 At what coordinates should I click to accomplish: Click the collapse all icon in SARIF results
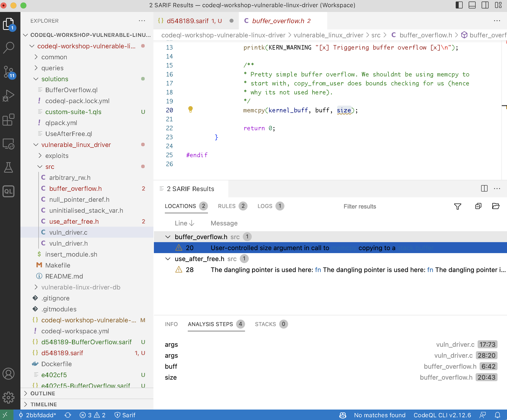coord(478,206)
